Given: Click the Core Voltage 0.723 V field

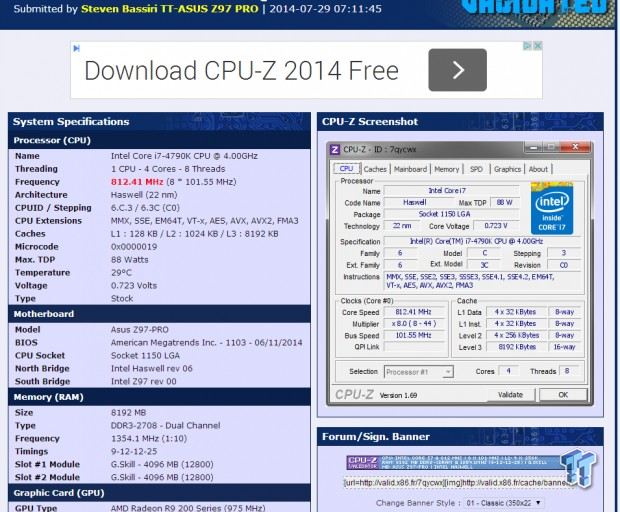Looking at the screenshot, I should [x=496, y=226].
